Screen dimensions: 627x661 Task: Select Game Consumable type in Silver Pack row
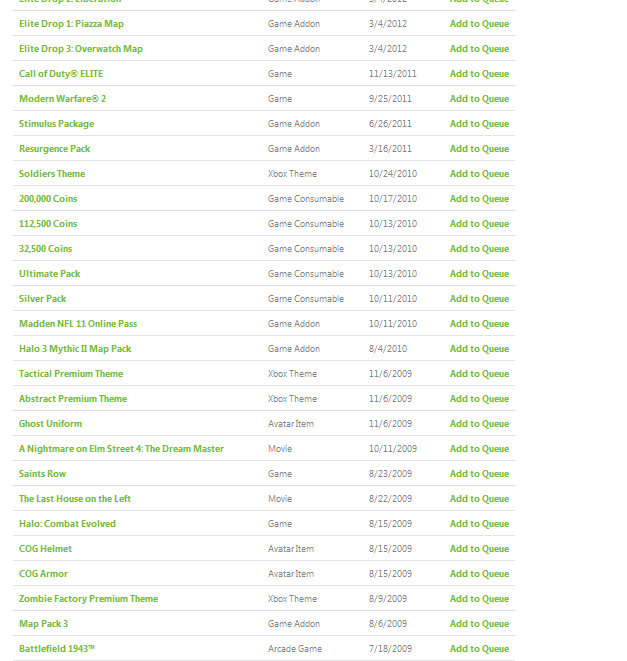click(x=306, y=298)
